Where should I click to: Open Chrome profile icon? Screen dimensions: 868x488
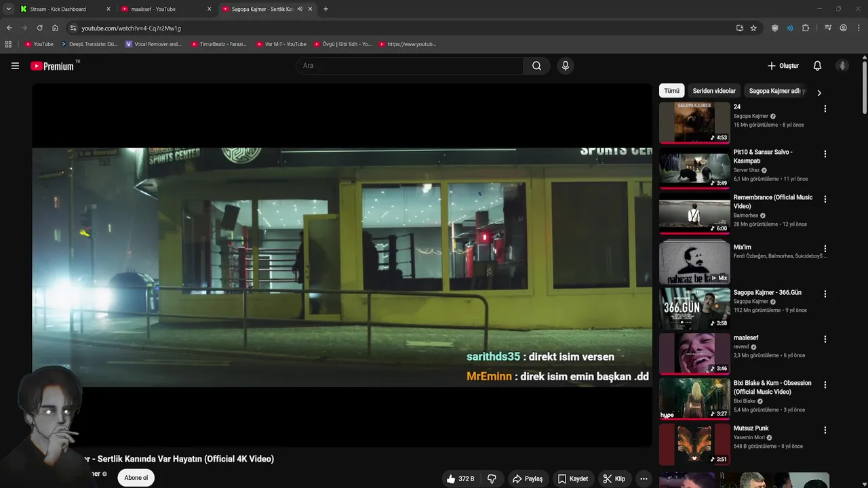click(843, 28)
